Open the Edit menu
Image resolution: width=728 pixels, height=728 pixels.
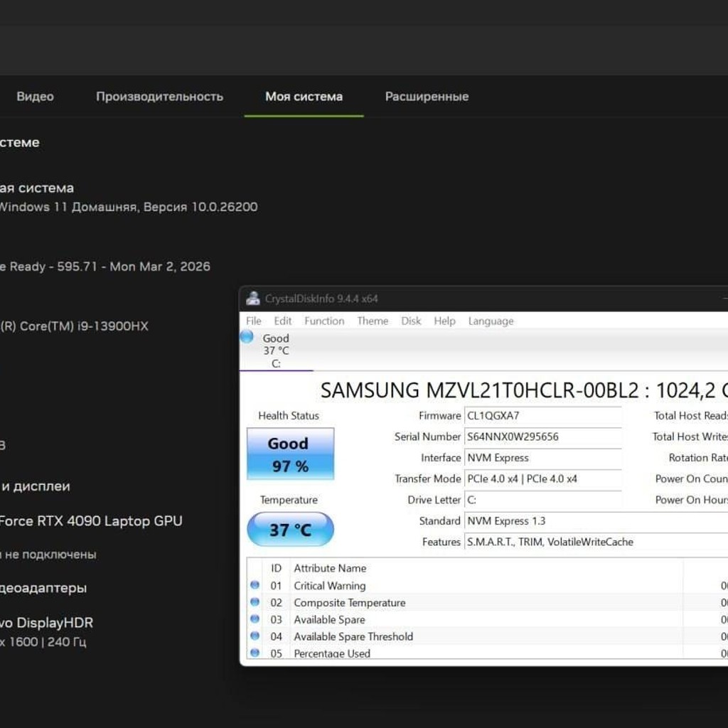pos(283,321)
